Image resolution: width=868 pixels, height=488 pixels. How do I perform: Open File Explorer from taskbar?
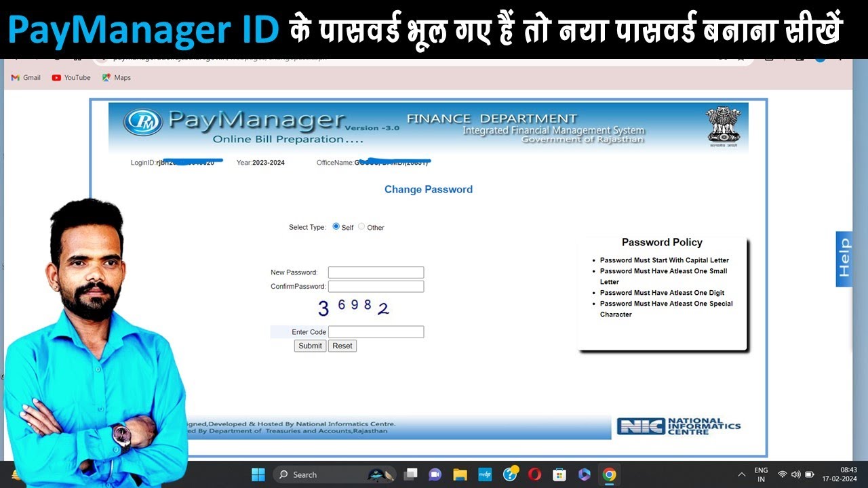(460, 474)
